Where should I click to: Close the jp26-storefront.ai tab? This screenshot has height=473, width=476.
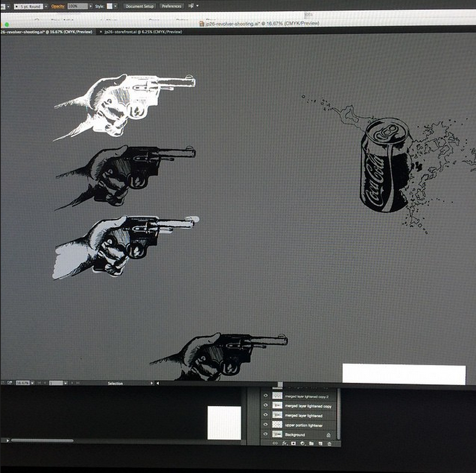point(100,32)
